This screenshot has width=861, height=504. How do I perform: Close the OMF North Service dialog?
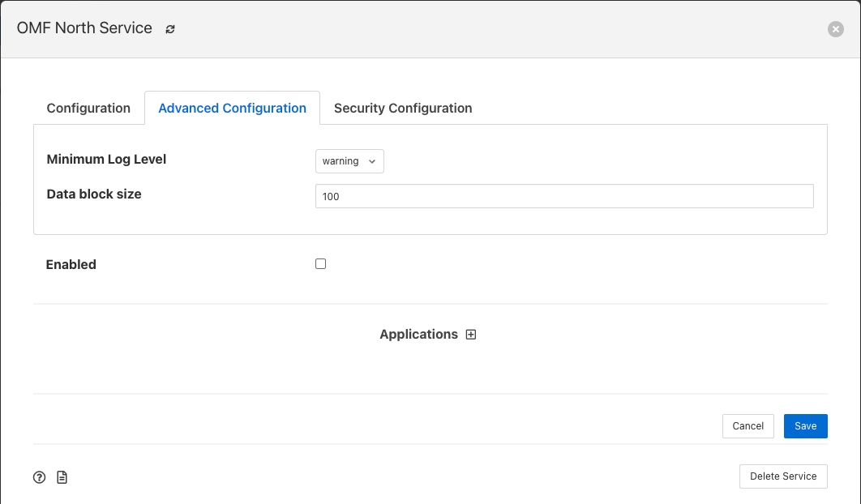click(x=835, y=29)
